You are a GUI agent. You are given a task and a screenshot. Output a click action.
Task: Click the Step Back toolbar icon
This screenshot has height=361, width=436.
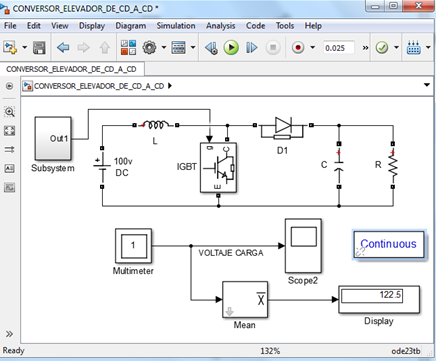tap(212, 48)
